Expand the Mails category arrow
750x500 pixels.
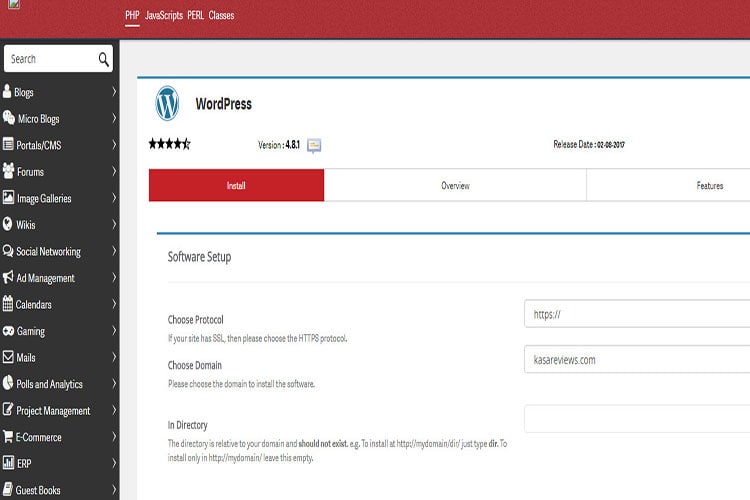pos(114,357)
